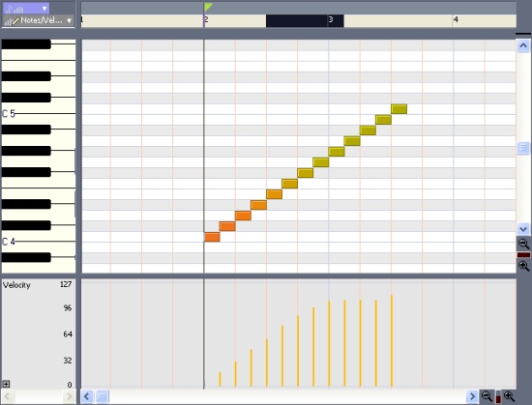Screen dimensions: 532x405
Task: Select the topmost yellow note in the ramp
Action: 399,109
